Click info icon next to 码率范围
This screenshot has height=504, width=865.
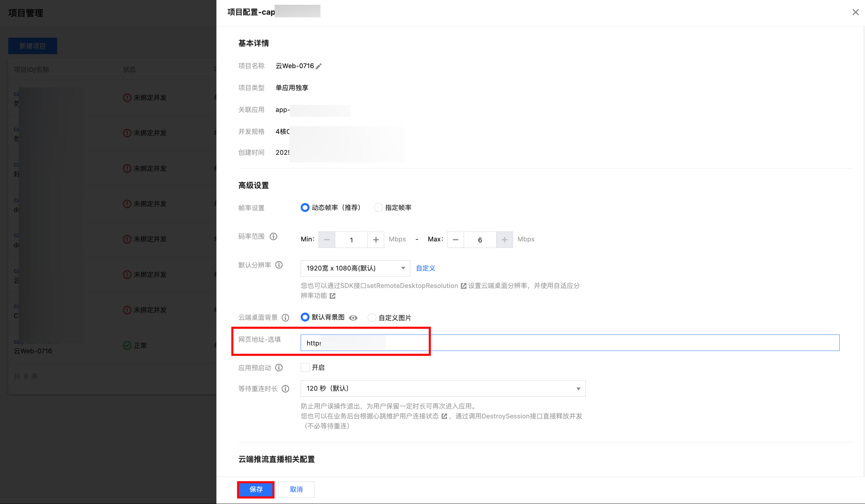point(273,236)
